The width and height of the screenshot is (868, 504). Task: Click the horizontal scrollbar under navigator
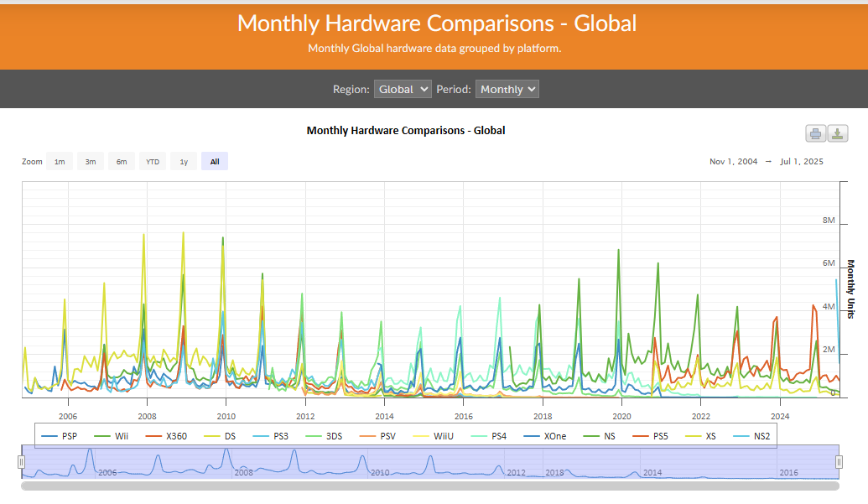(430, 486)
